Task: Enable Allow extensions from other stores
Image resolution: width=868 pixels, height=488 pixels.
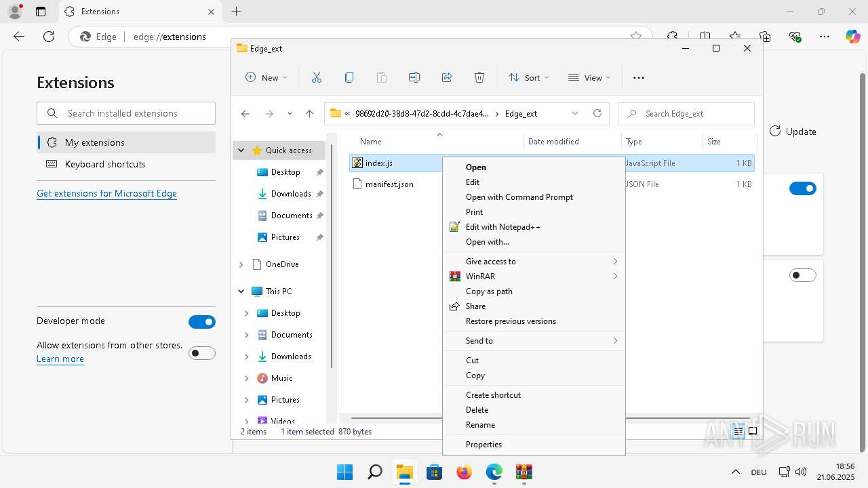Action: (x=202, y=353)
